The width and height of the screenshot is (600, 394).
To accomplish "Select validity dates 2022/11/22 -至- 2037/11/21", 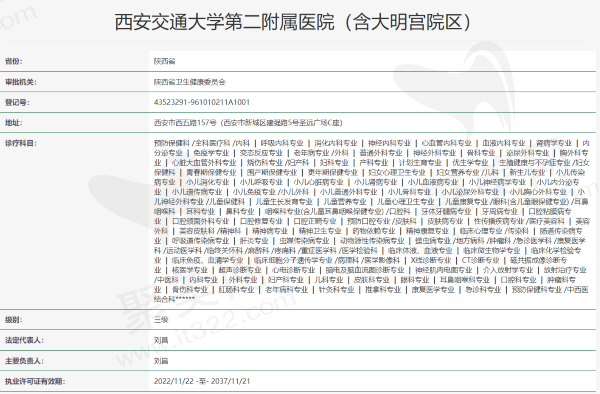I will click(202, 381).
